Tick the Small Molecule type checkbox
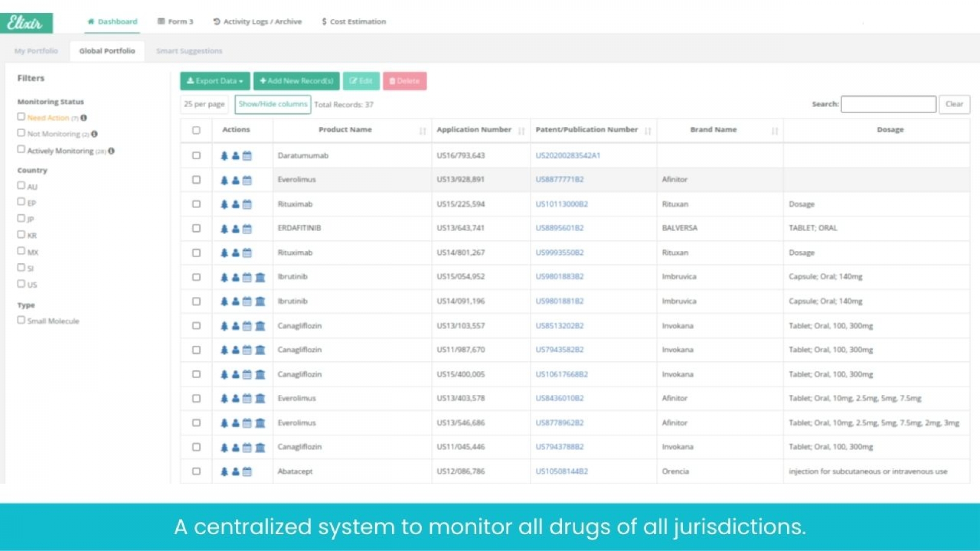Image resolution: width=980 pixels, height=551 pixels. [21, 320]
